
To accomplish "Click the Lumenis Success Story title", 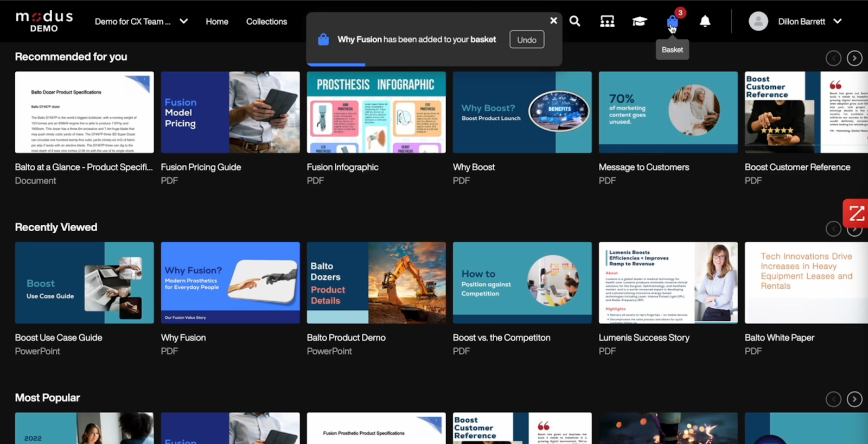I will pyautogui.click(x=644, y=338).
